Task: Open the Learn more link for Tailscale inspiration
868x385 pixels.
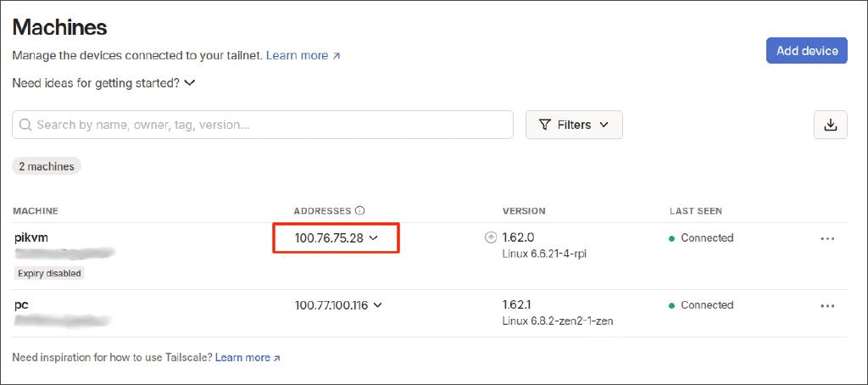Action: [x=248, y=358]
